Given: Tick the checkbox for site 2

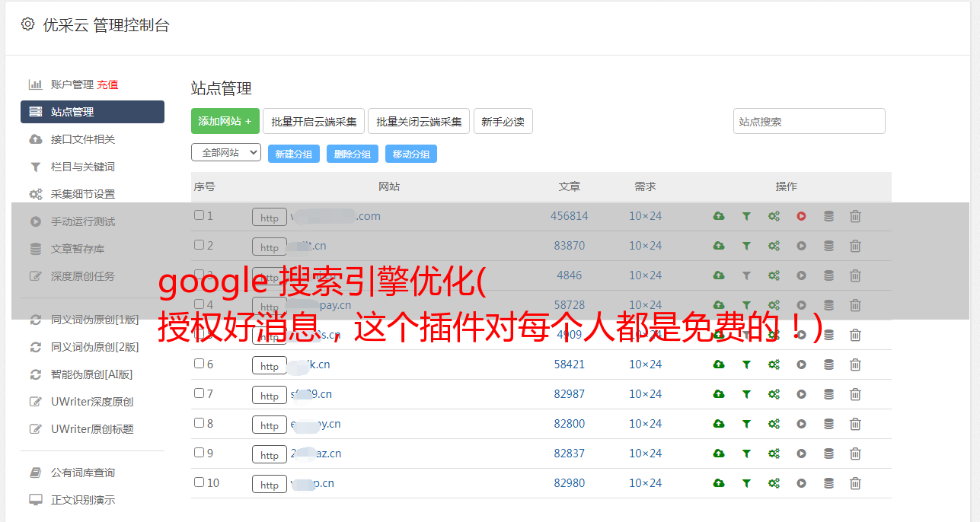Looking at the screenshot, I should (x=199, y=245).
